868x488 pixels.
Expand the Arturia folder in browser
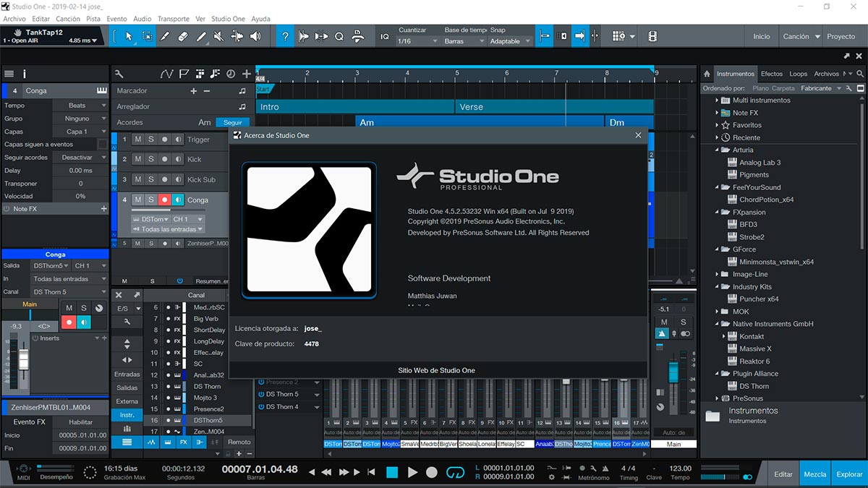click(717, 150)
